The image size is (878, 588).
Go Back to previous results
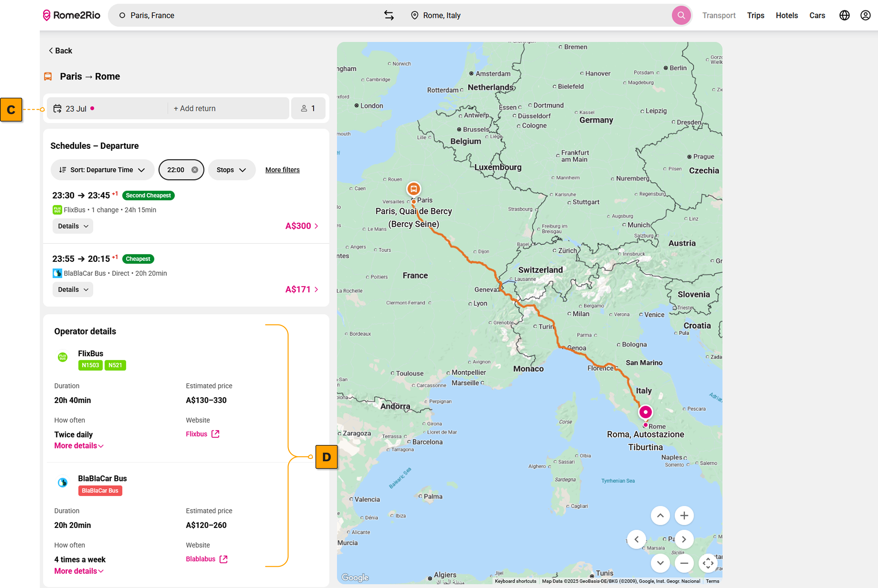pos(60,50)
